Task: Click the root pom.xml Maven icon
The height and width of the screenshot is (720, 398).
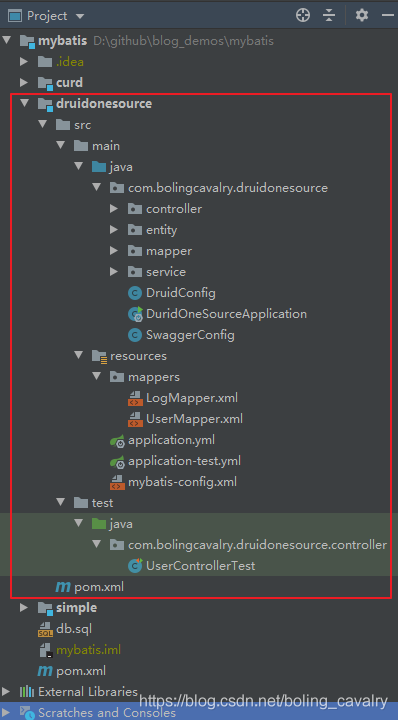Action: click(45, 671)
